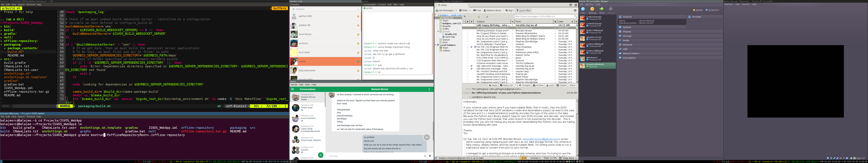
Task: Open the Write button dropdown arrow
Action: click(470, 10)
